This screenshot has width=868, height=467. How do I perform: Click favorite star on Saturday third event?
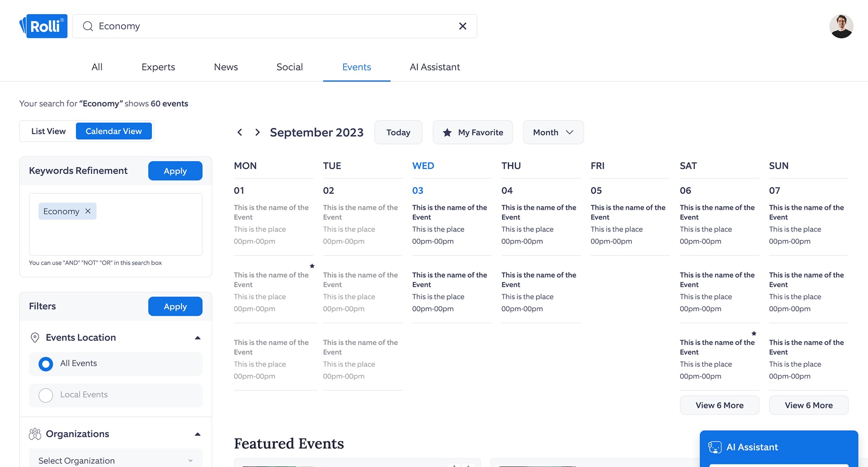coord(754,333)
